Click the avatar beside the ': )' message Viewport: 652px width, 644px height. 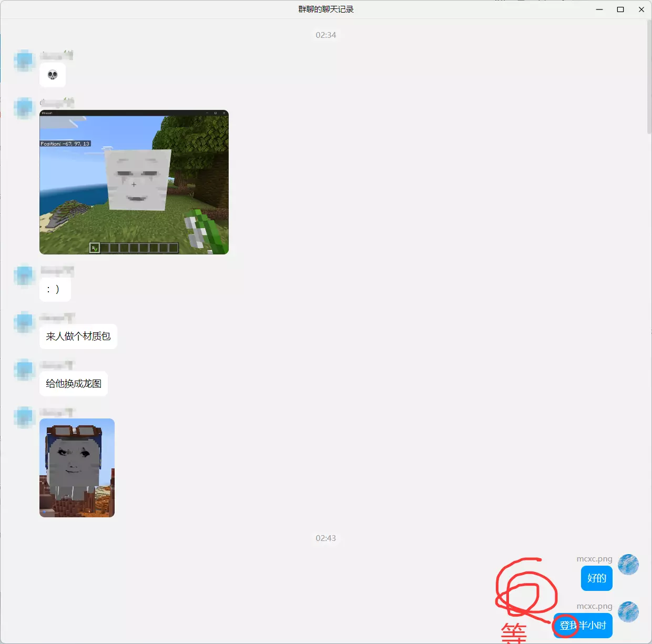pyautogui.click(x=24, y=276)
